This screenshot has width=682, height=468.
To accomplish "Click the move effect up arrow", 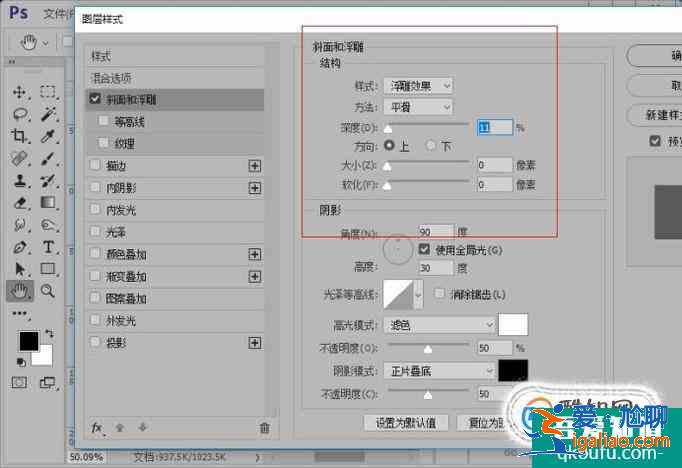I will (x=120, y=428).
